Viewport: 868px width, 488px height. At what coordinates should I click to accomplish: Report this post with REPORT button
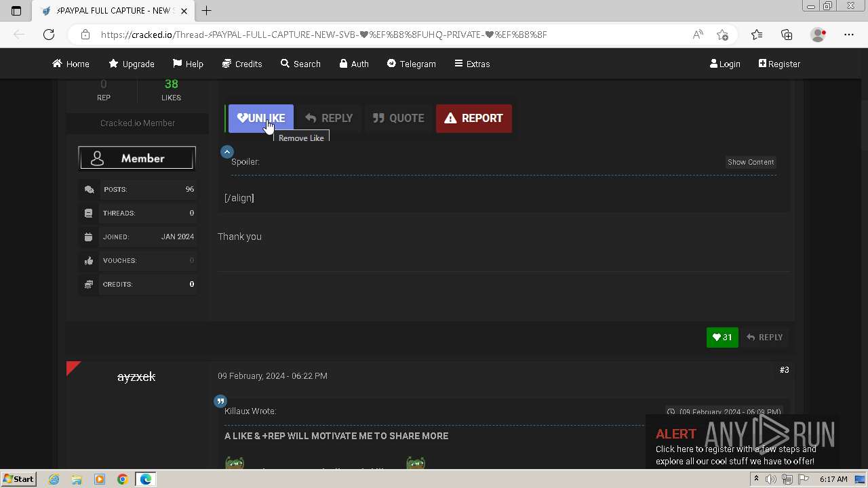(x=474, y=119)
